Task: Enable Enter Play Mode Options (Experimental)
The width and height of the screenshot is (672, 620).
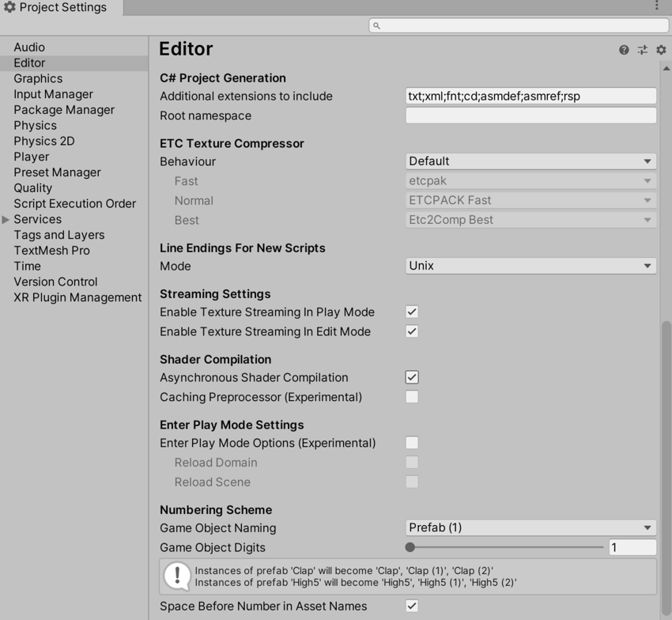Action: [412, 443]
